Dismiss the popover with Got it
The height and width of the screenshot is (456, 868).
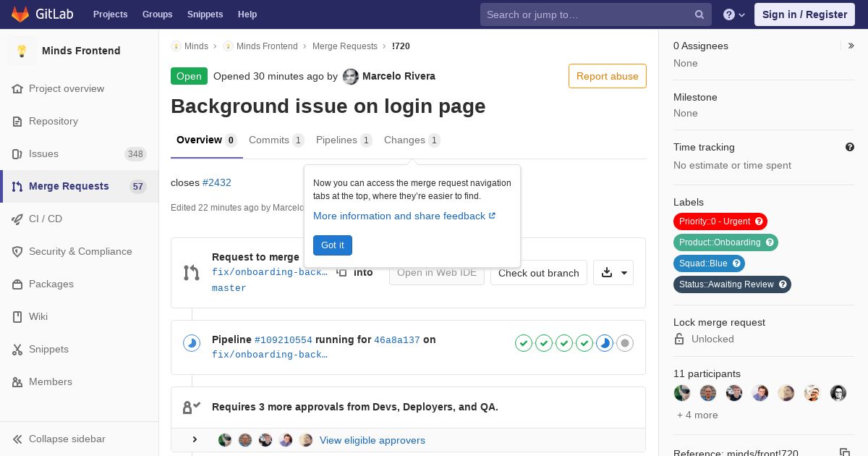click(x=332, y=245)
